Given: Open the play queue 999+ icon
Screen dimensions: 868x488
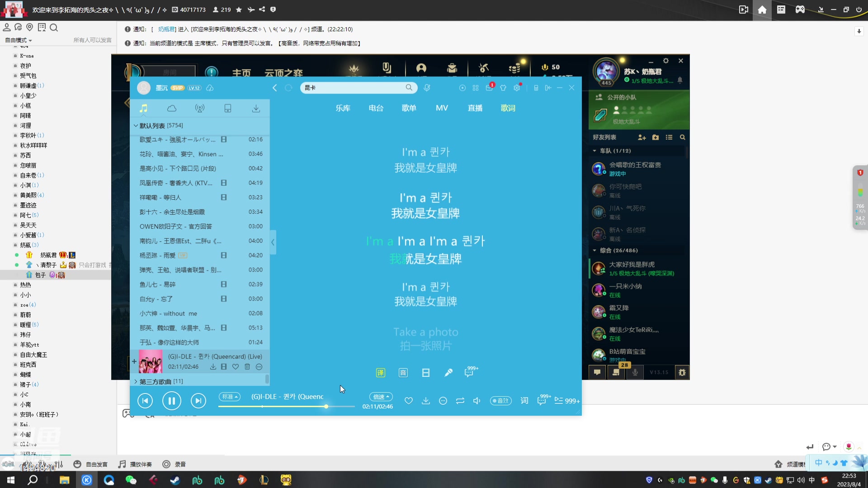Looking at the screenshot, I should [567, 401].
